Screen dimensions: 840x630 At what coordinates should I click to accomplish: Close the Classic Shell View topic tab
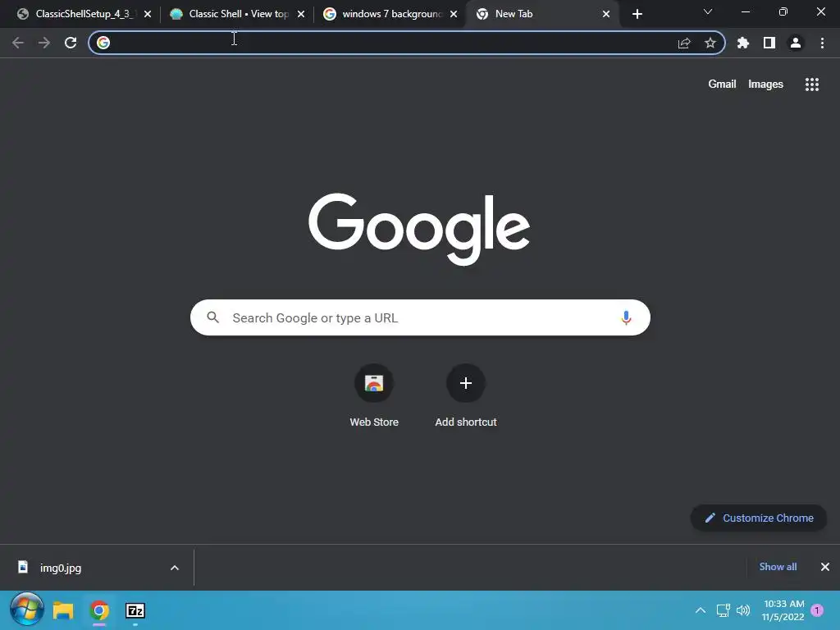click(x=300, y=14)
